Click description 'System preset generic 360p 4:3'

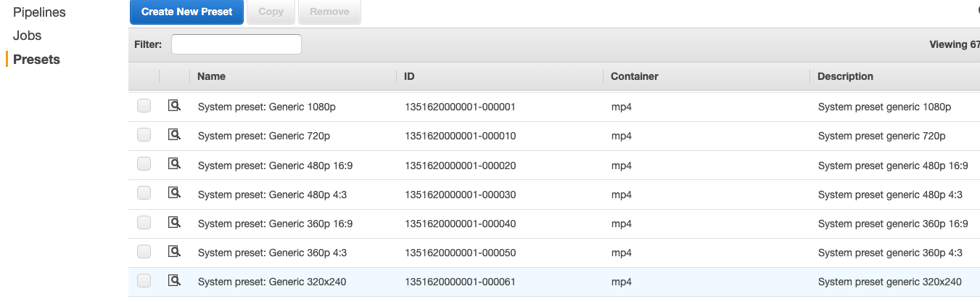(x=890, y=253)
